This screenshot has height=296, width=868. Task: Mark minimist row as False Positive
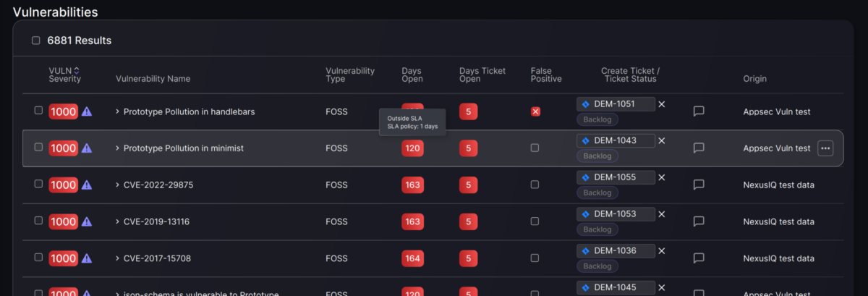tap(535, 148)
